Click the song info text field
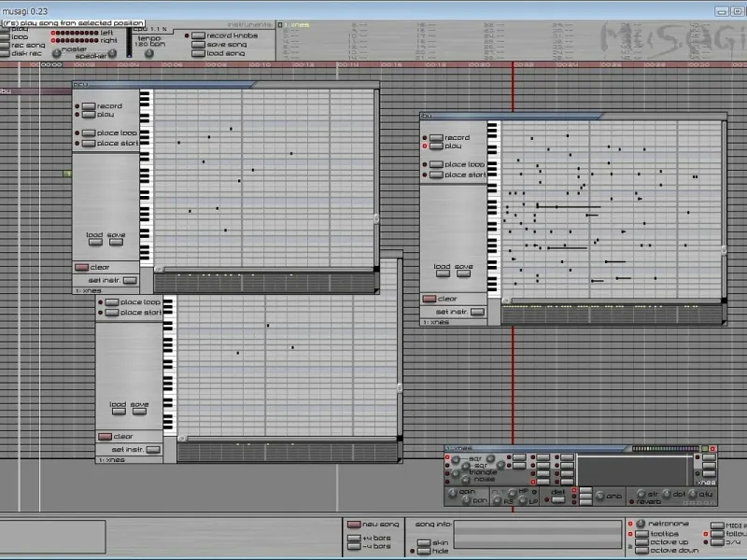 coord(538,534)
